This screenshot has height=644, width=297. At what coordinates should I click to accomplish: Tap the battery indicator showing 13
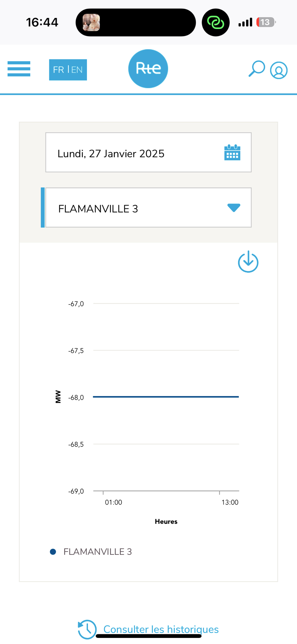click(265, 22)
